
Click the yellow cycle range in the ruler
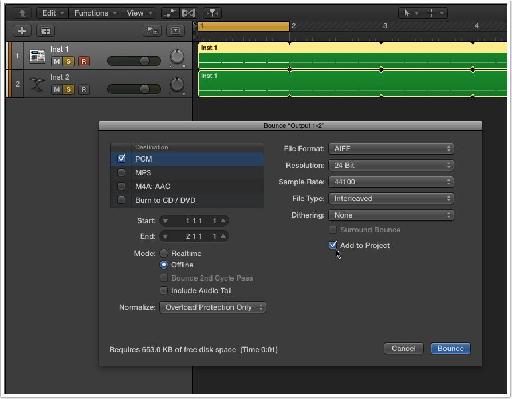point(243,26)
